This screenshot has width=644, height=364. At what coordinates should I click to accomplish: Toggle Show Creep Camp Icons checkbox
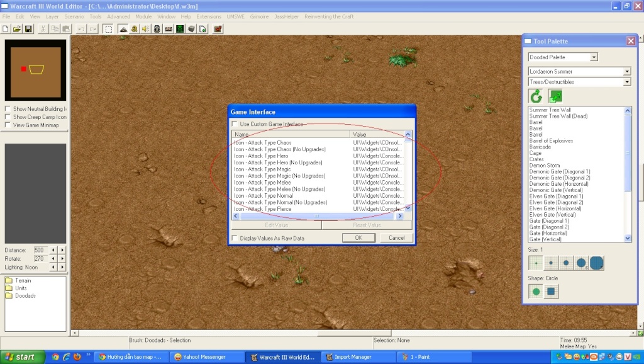8,117
